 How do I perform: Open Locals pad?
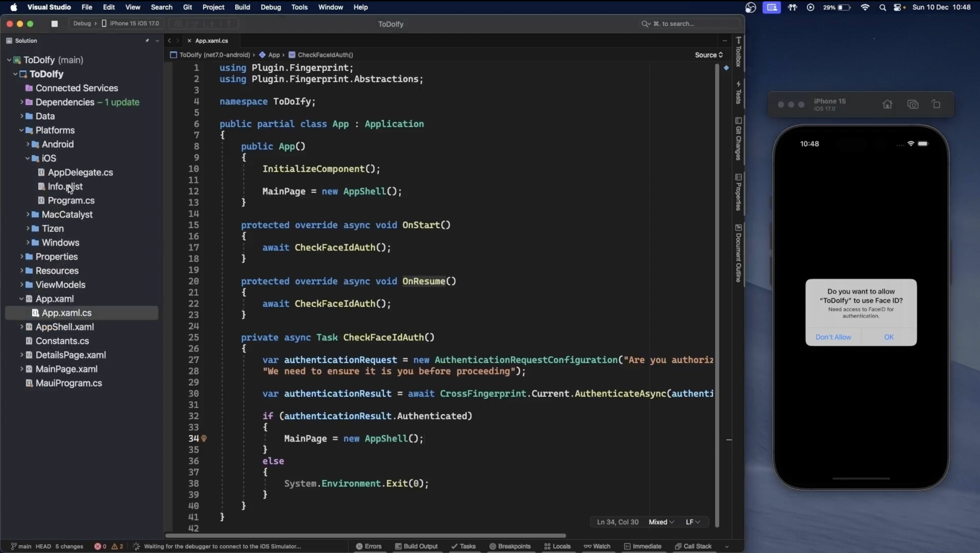pos(557,546)
